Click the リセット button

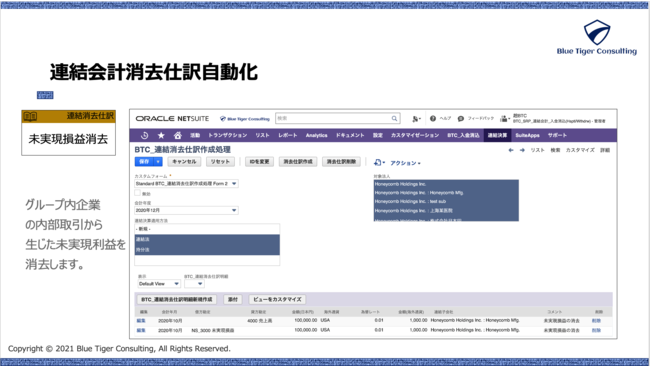click(x=220, y=162)
